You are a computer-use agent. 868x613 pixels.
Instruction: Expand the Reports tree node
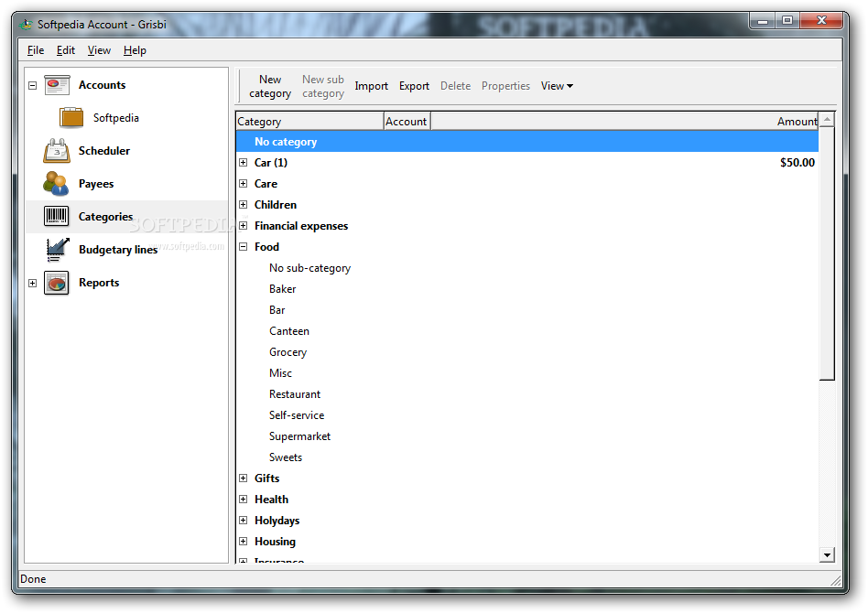click(33, 284)
